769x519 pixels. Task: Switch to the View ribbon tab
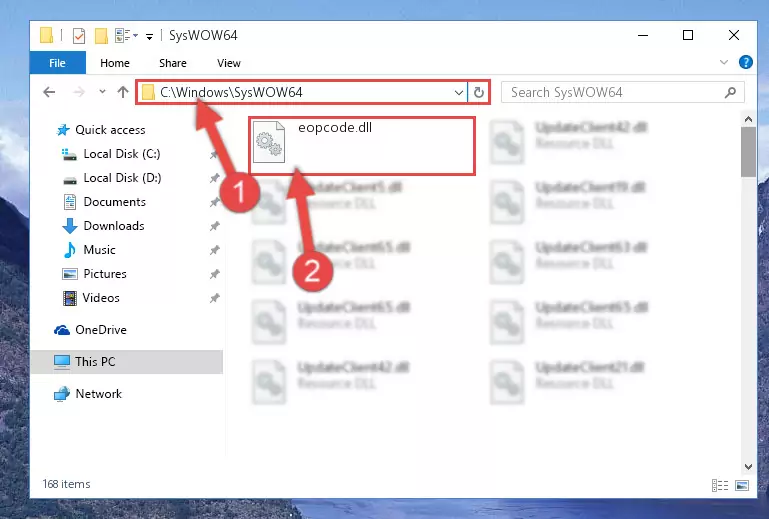pos(229,63)
